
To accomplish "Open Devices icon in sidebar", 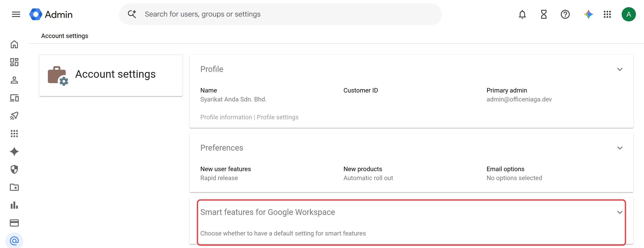I will click(14, 98).
